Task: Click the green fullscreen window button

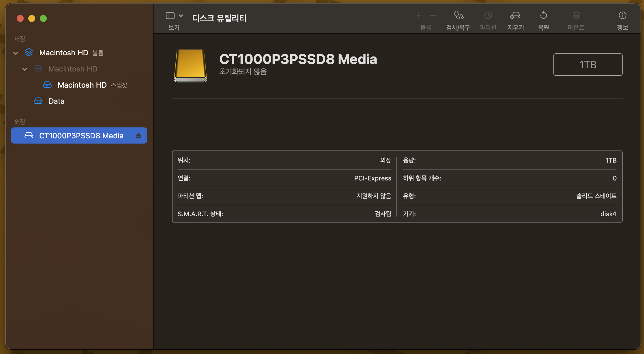Action: tap(43, 19)
